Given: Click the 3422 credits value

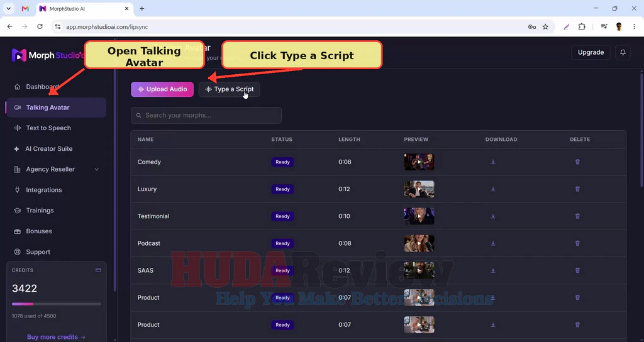Looking at the screenshot, I should pyautogui.click(x=25, y=289).
